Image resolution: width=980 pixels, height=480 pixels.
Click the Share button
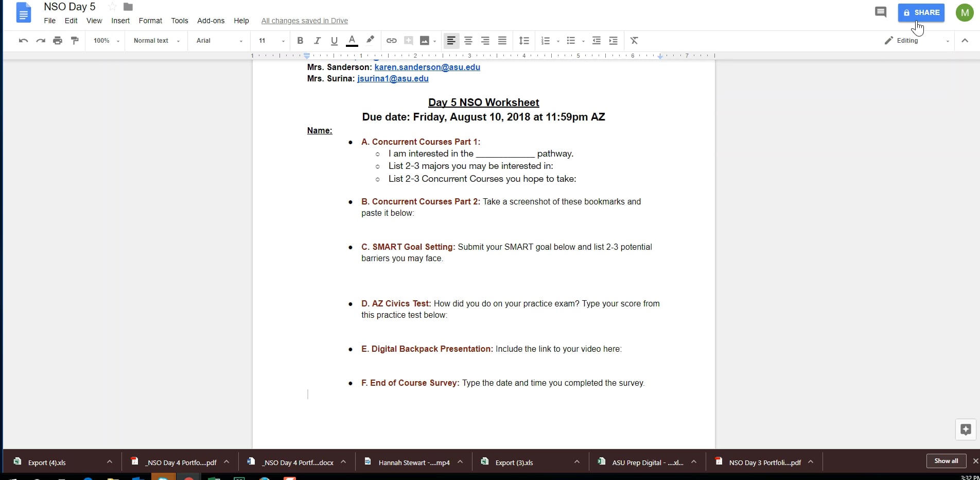[921, 12]
